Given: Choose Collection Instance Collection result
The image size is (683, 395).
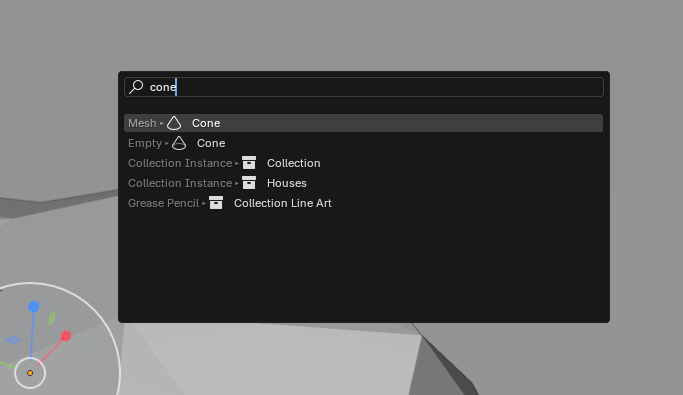Looking at the screenshot, I should (x=363, y=163).
